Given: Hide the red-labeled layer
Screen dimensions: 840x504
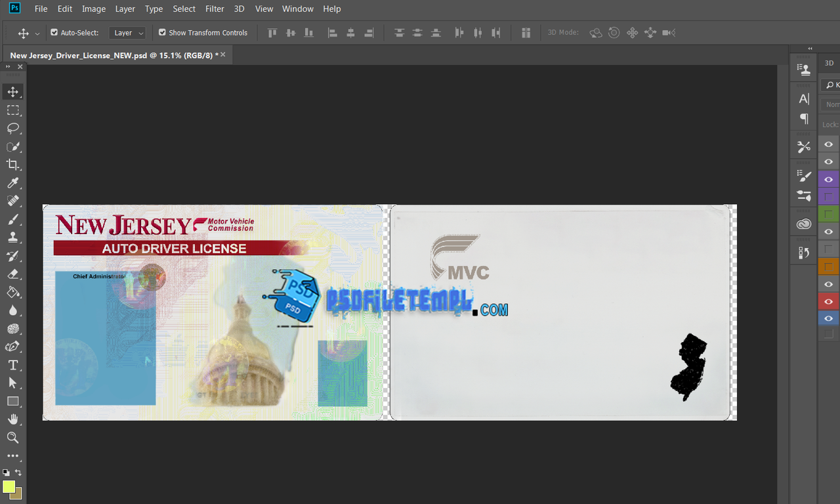Looking at the screenshot, I should coord(829,301).
